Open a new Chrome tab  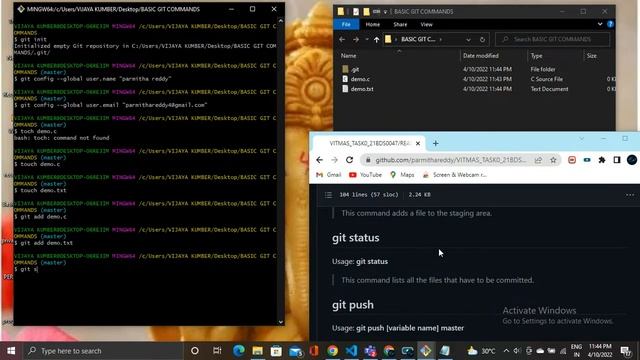[x=436, y=143]
